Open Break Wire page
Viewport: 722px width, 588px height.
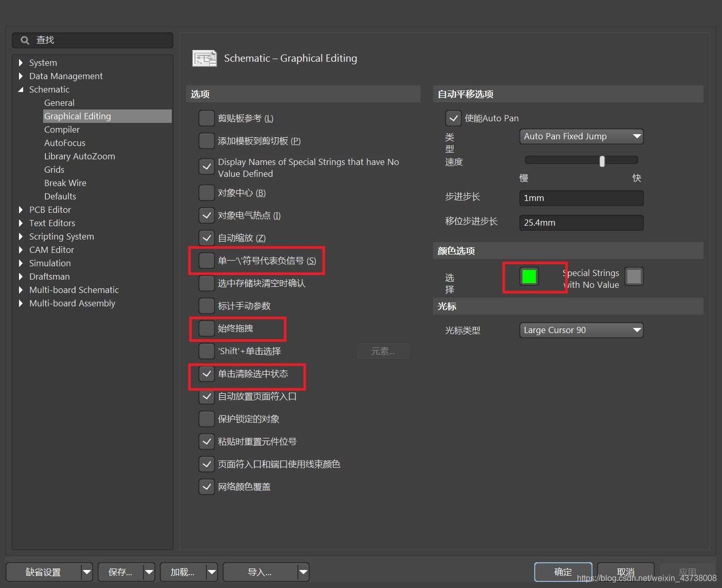click(65, 183)
